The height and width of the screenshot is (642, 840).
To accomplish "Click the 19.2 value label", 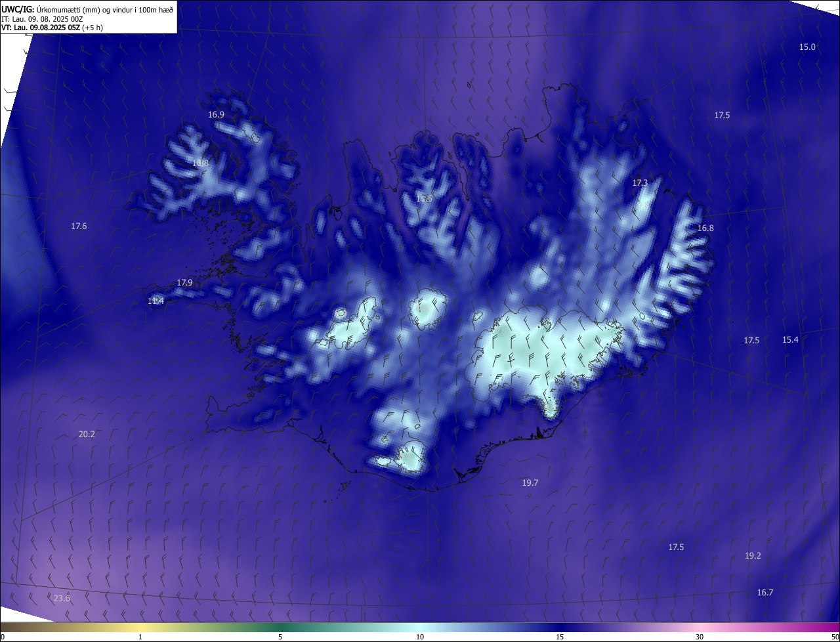I will click(x=753, y=555).
